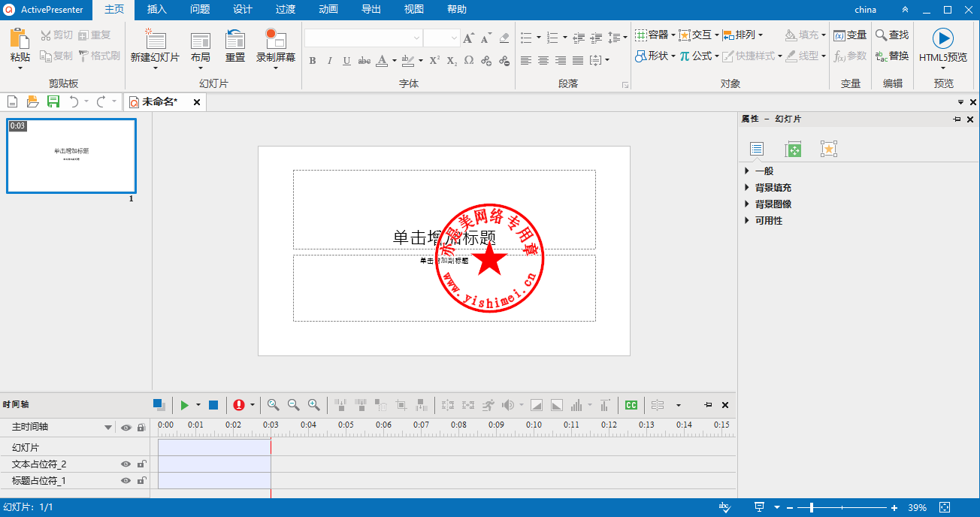Viewport: 980px width, 517px height.
Task: Click the closed caption CC icon
Action: click(631, 405)
